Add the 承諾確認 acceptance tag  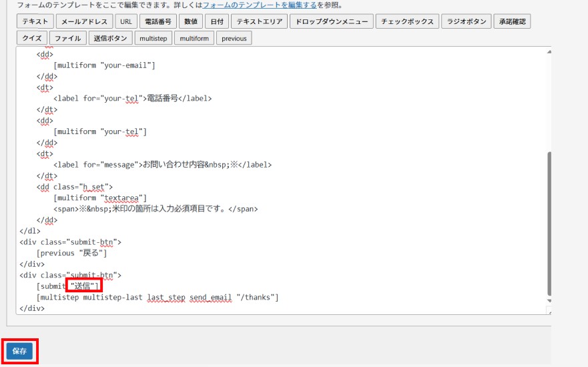pos(513,21)
